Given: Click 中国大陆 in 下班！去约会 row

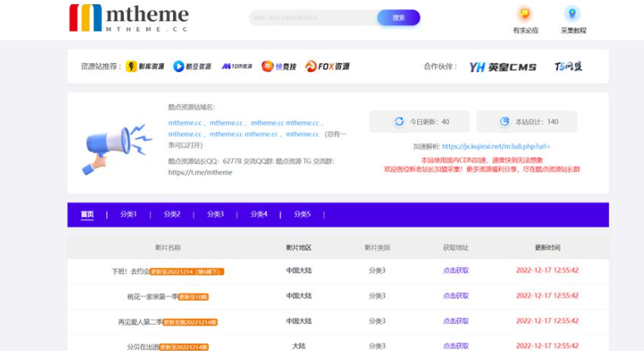Looking at the screenshot, I should click(298, 271).
